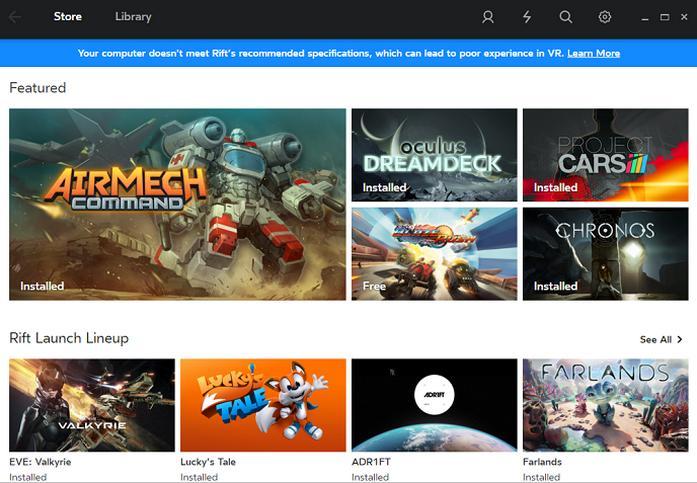Click the ADR1FT title text
Screen dimensions: 697x483
click(371, 462)
